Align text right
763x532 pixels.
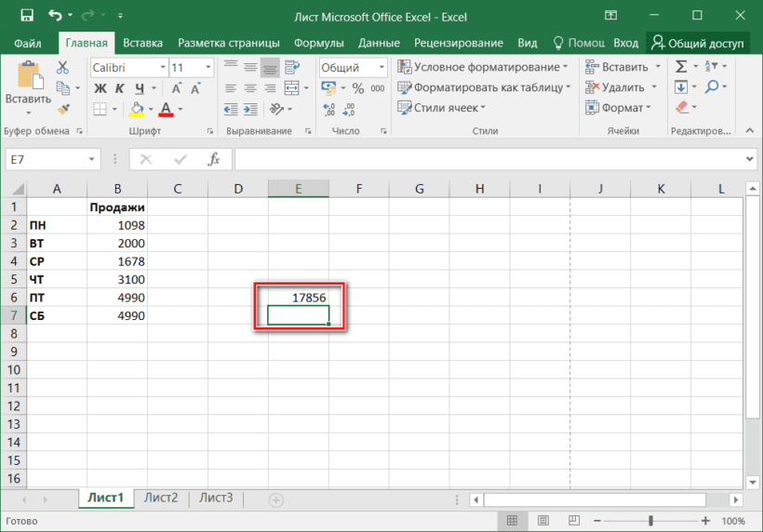pyautogui.click(x=270, y=88)
